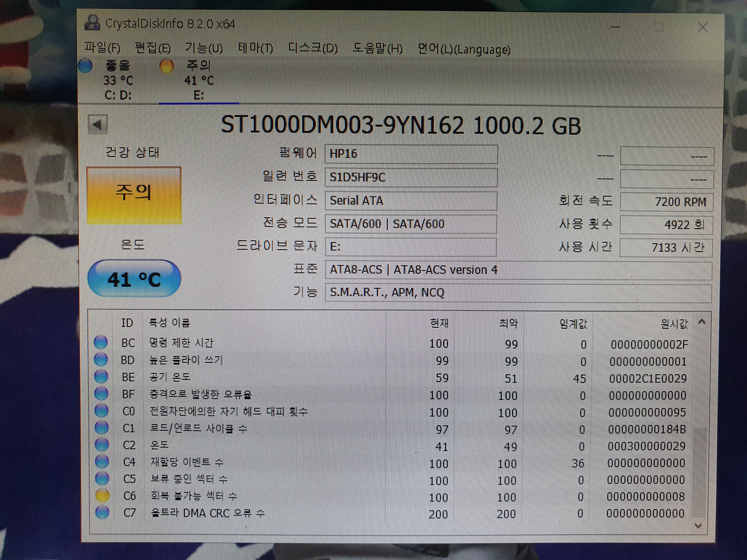Click raw value 000000000008 of C6
The image size is (747, 560).
(x=645, y=496)
